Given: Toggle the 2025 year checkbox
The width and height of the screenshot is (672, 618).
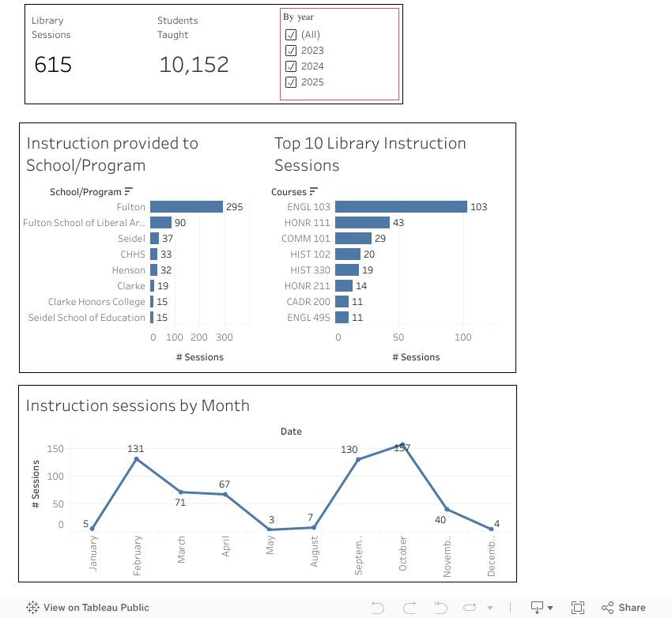Looking at the screenshot, I should point(291,81).
